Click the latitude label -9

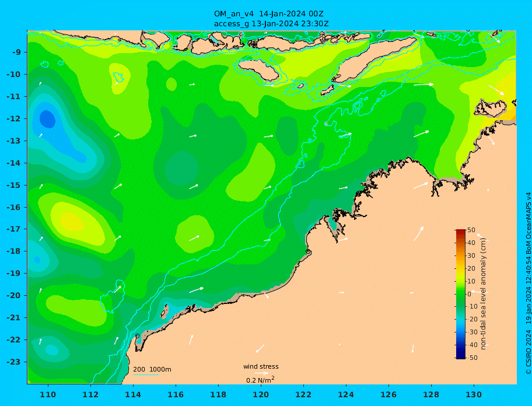[16, 52]
